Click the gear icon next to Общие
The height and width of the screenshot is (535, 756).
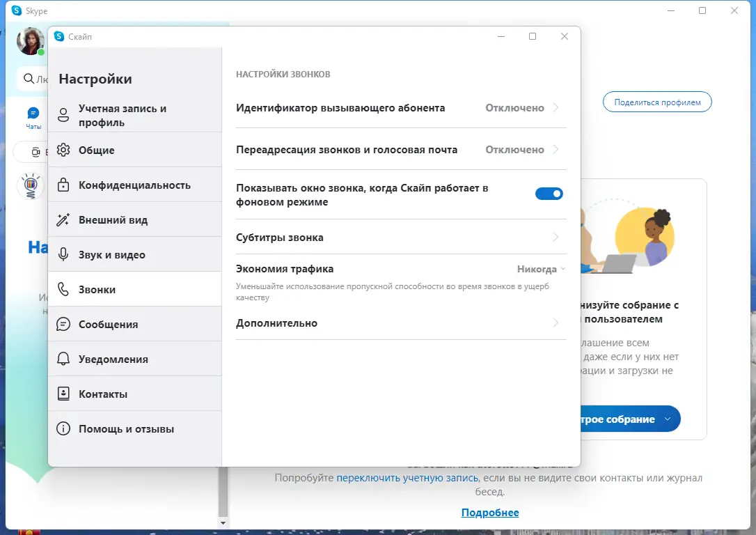tap(63, 150)
